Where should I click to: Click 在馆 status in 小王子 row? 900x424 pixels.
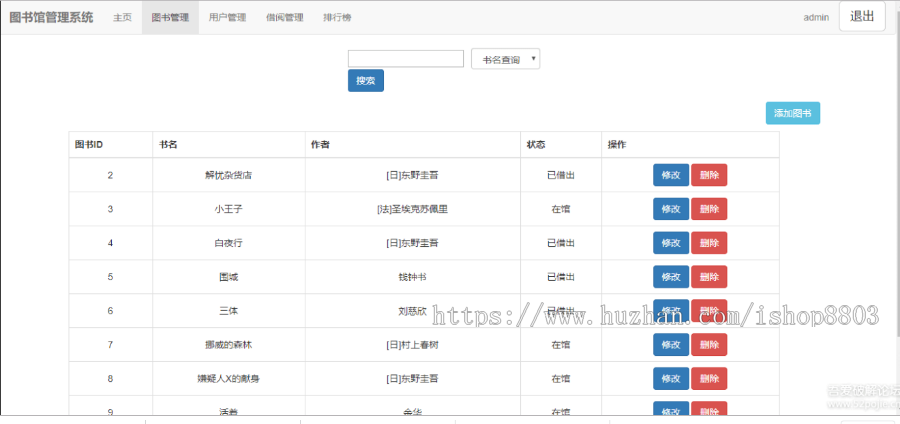(x=561, y=209)
